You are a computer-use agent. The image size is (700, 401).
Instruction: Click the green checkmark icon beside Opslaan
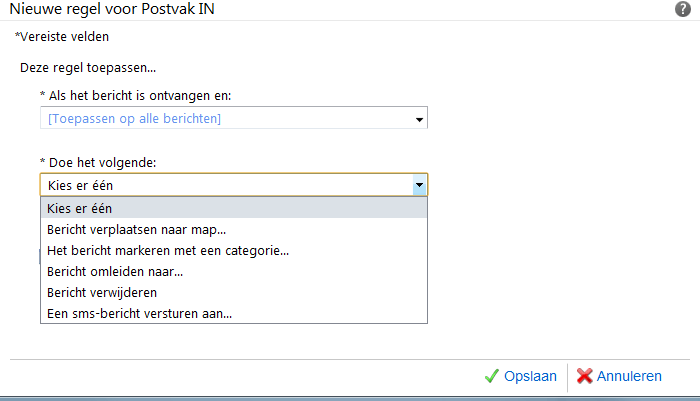coord(491,376)
